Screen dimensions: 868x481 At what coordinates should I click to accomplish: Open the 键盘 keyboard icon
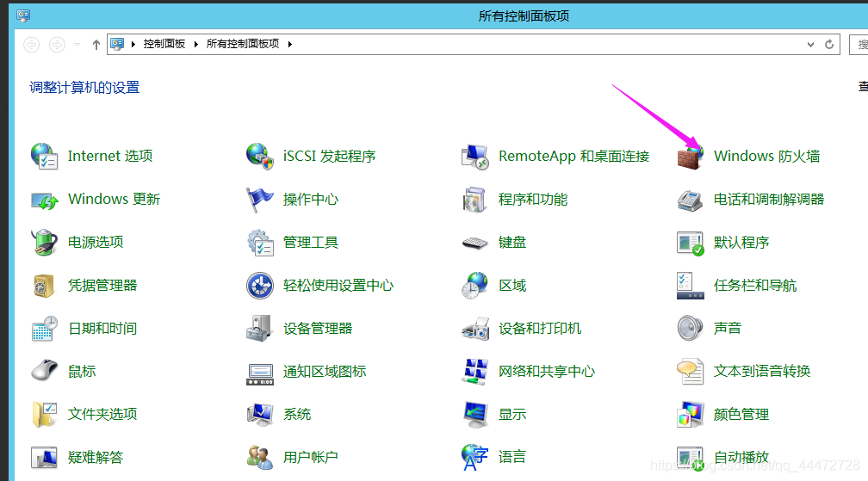pyautogui.click(x=475, y=243)
